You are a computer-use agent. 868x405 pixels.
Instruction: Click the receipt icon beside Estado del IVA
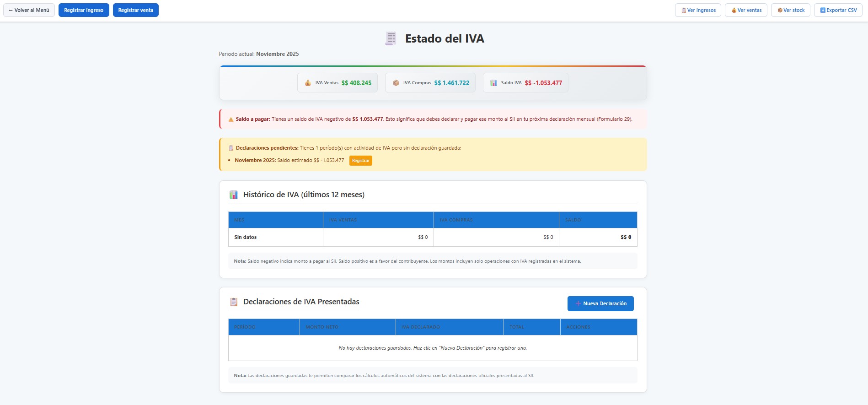pos(391,39)
